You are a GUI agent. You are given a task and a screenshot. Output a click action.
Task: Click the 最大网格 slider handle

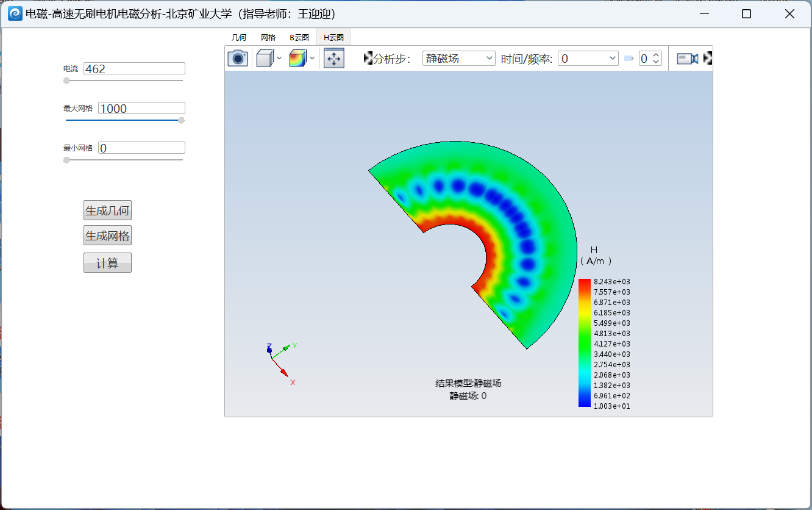coord(181,120)
